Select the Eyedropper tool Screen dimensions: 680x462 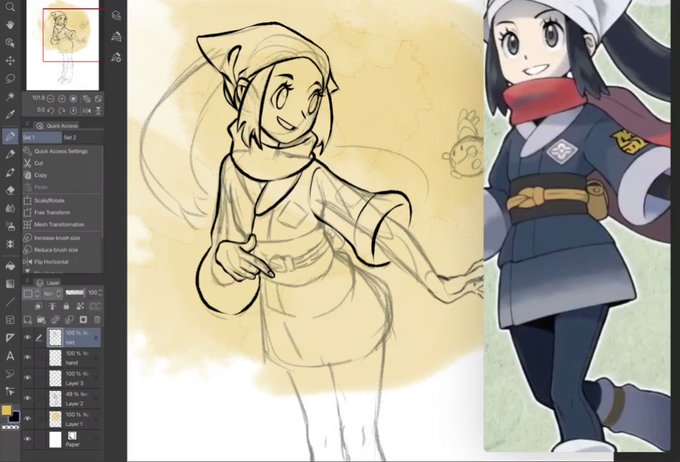coord(10,114)
